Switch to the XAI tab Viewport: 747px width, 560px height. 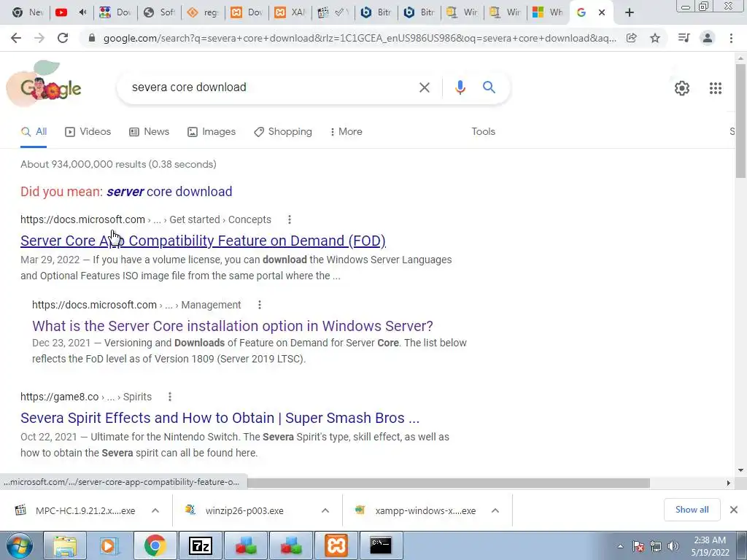(290, 12)
